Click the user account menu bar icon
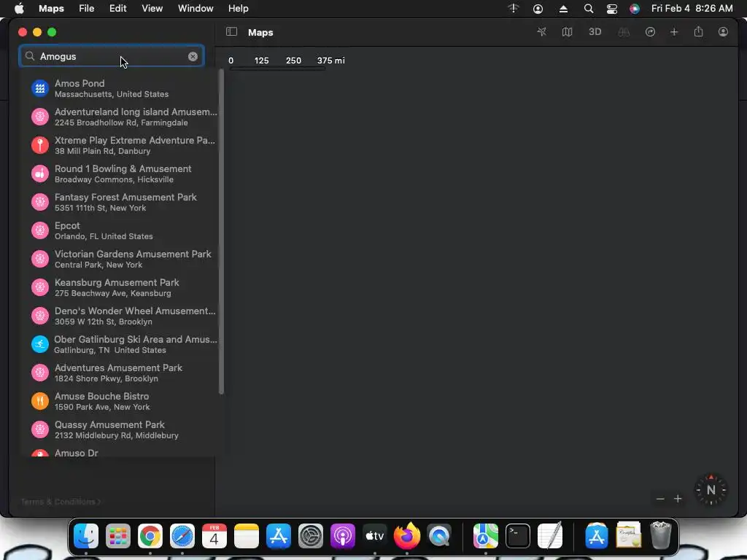 pos(538,9)
